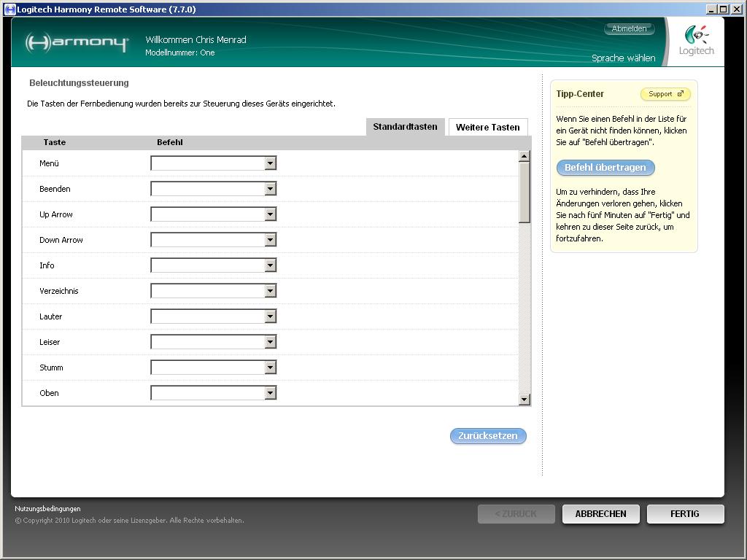747x560 pixels.
Task: Open the Sprache wählen link
Action: 623,58
